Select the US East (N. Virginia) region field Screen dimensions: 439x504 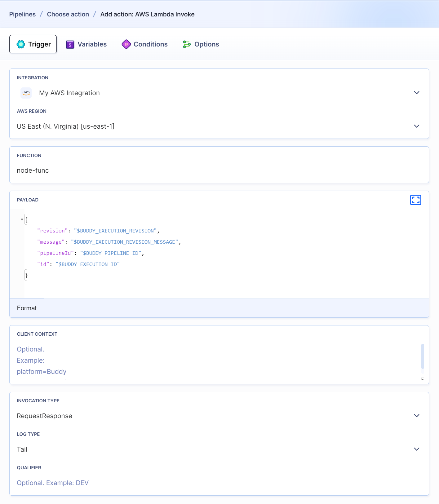219,126
